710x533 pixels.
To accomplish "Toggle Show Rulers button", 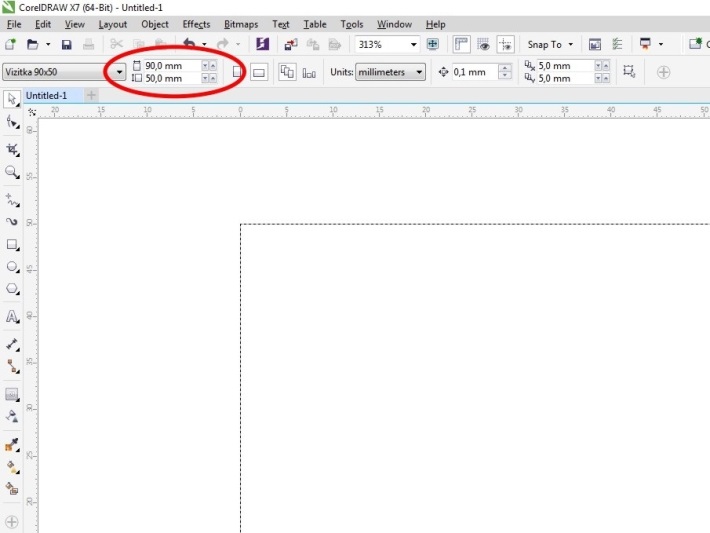I will pyautogui.click(x=461, y=44).
